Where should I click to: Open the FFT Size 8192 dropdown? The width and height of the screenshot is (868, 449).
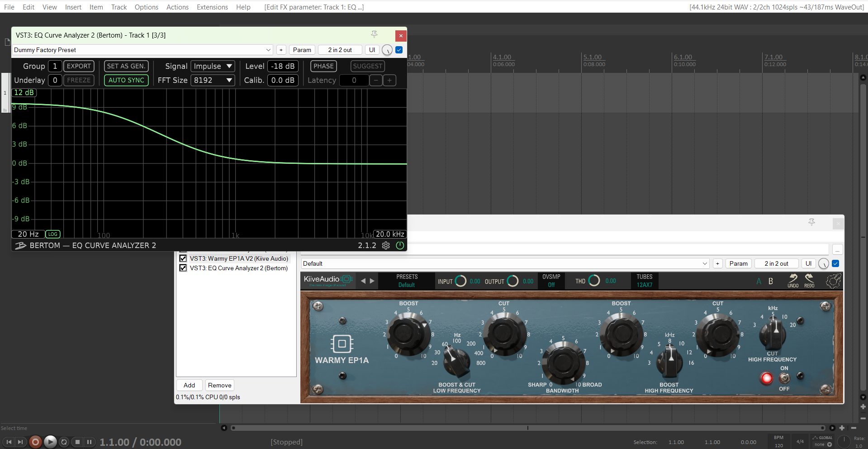(x=213, y=80)
